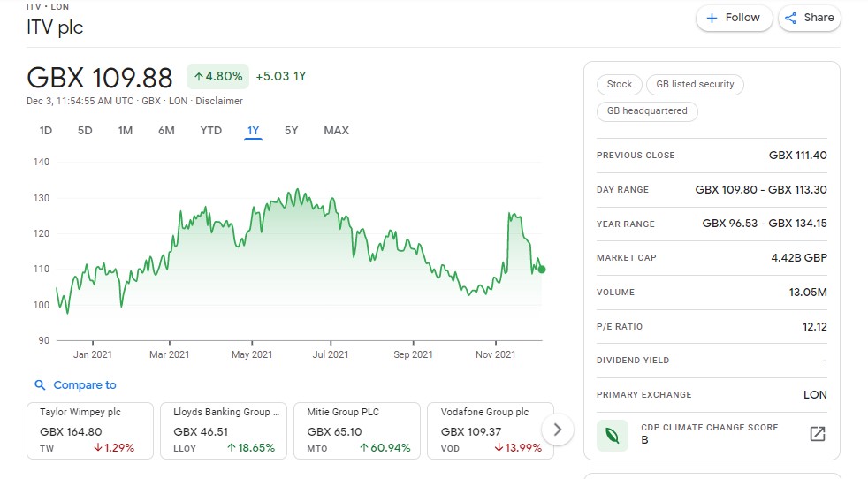Viewport: 868px width, 479px height.
Task: Click the MTO 60.94% change value
Action: [385, 448]
